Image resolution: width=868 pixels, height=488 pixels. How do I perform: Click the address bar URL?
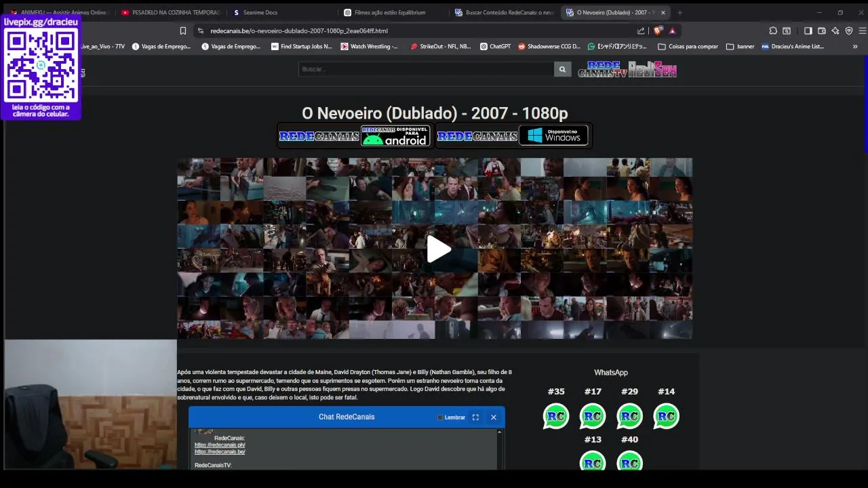pos(299,30)
